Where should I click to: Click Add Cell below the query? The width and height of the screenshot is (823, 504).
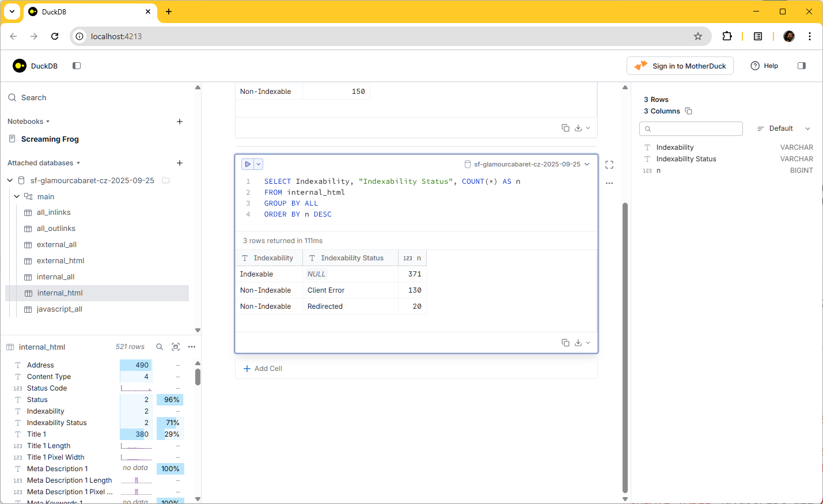263,369
